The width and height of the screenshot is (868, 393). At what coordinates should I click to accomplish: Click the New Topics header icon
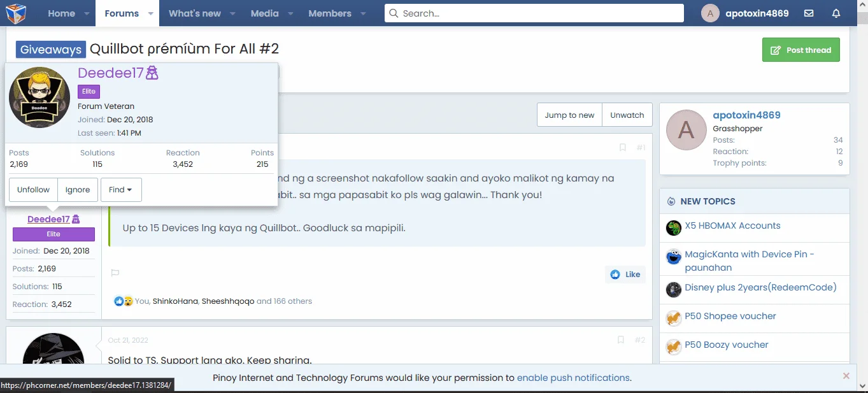point(671,201)
